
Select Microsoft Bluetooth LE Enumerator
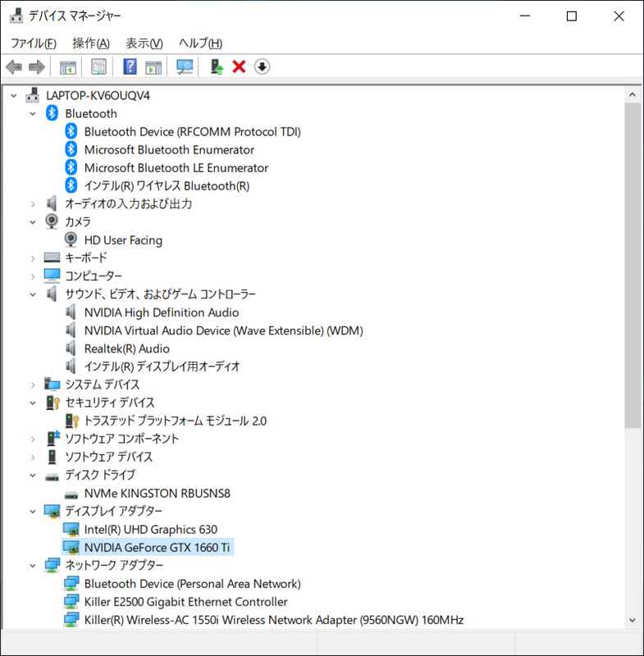pos(176,168)
